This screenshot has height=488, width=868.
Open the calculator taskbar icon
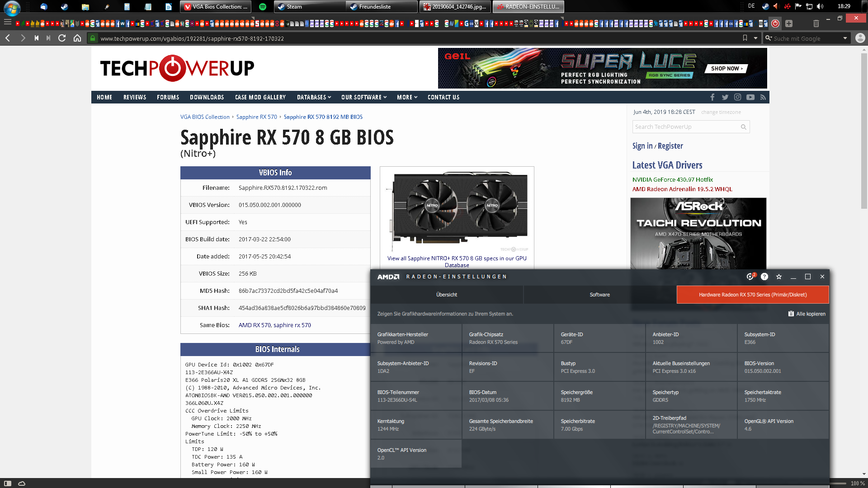tap(127, 7)
